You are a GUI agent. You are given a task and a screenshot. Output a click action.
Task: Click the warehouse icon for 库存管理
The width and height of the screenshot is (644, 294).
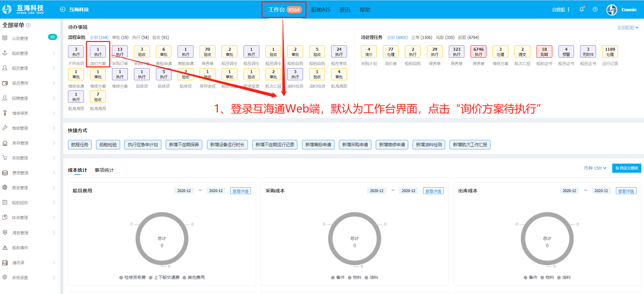coord(5,143)
